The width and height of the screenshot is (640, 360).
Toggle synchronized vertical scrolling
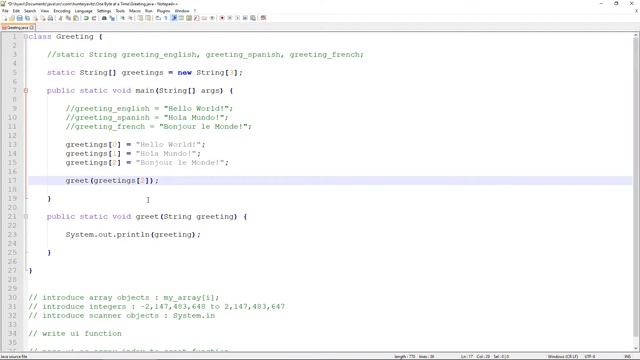pyautogui.click(x=140, y=18)
